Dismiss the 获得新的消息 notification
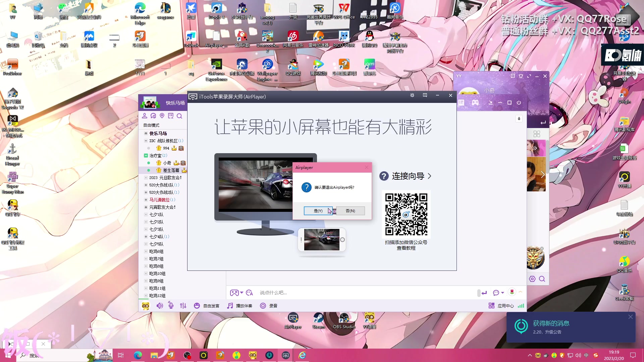The width and height of the screenshot is (644, 362). tap(631, 317)
